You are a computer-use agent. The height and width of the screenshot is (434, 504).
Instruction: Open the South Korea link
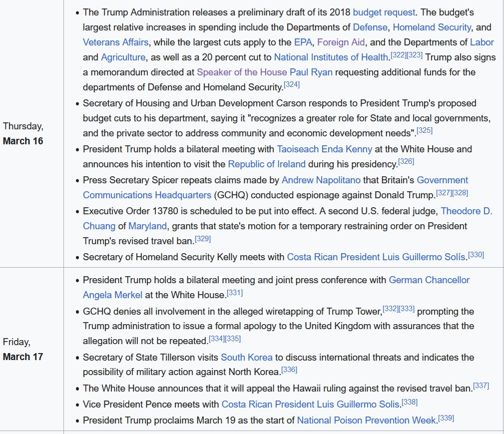pos(247,358)
